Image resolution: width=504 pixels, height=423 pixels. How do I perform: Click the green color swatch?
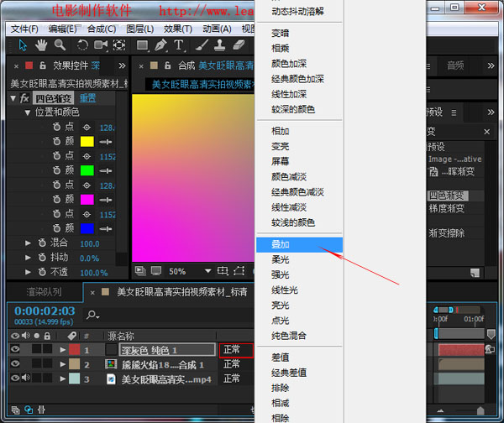click(x=87, y=170)
